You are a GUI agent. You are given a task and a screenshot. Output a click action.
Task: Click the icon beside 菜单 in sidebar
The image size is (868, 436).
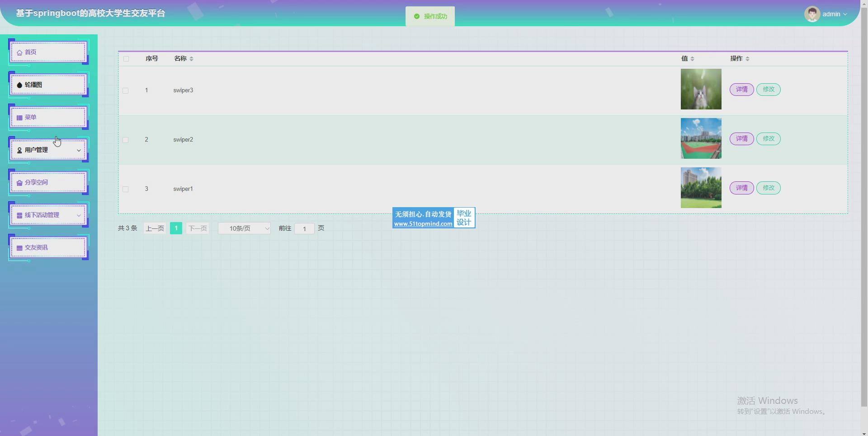[x=19, y=118]
